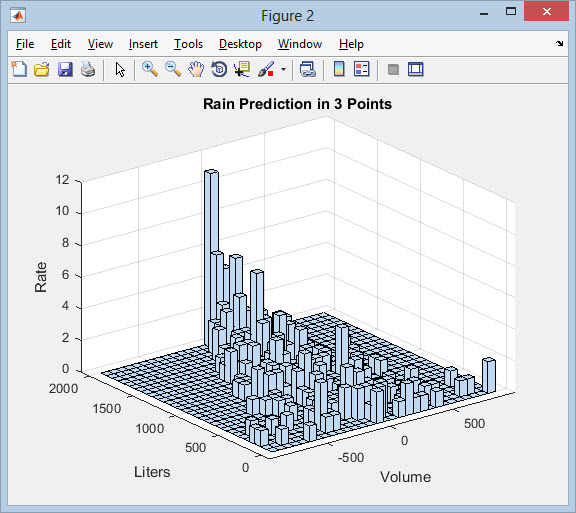Viewport: 576px width, 513px height.
Task: Insert a colorbar from the toolbar
Action: click(x=339, y=69)
